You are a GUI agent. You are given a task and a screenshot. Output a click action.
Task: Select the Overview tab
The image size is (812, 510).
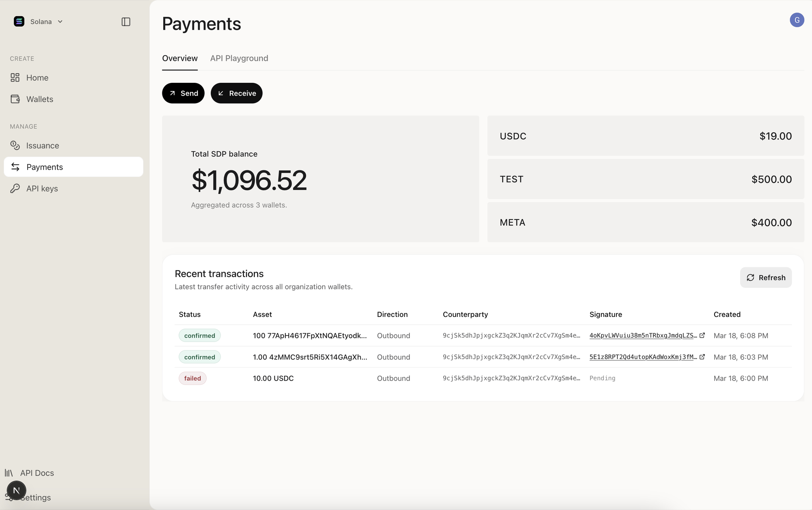(180, 58)
